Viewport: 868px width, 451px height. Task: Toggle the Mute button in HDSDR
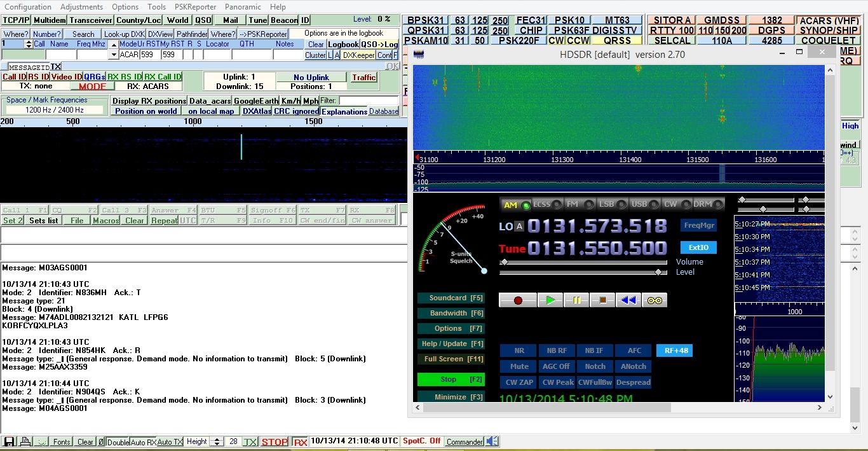tap(519, 366)
